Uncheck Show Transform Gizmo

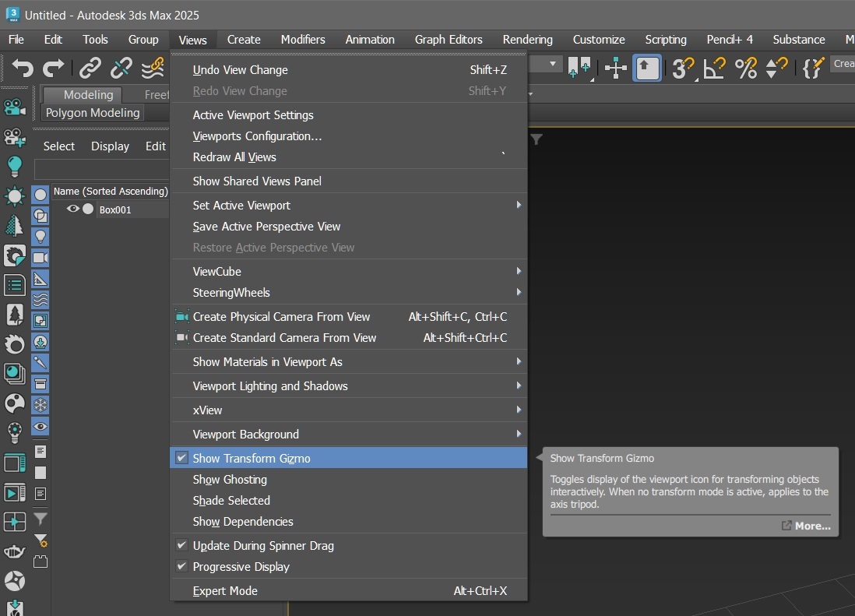tap(251, 459)
